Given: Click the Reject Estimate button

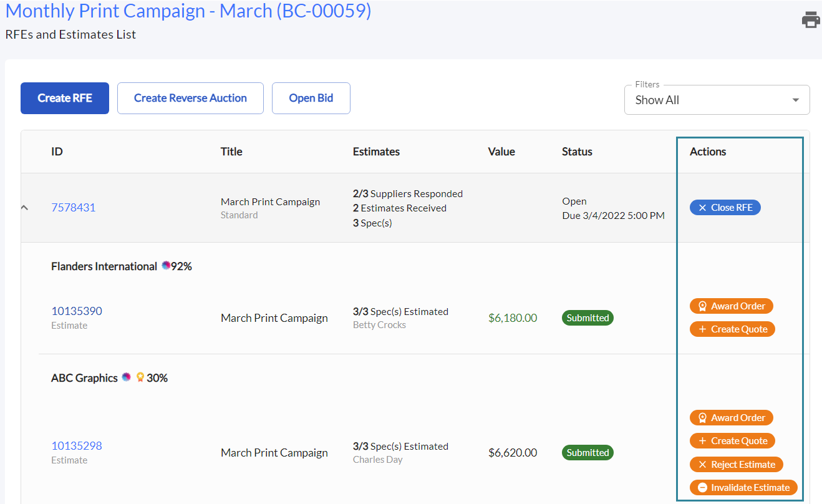Looking at the screenshot, I should click(x=737, y=464).
